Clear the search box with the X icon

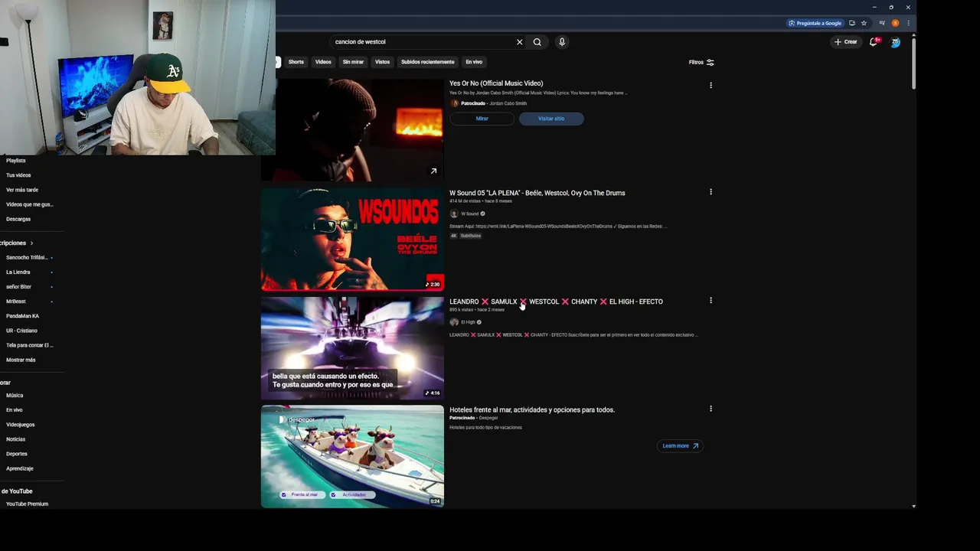[519, 42]
